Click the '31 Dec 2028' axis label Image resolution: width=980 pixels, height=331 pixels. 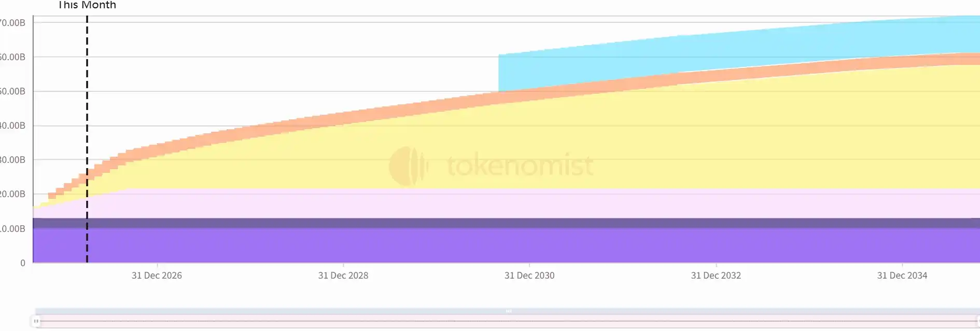(343, 275)
